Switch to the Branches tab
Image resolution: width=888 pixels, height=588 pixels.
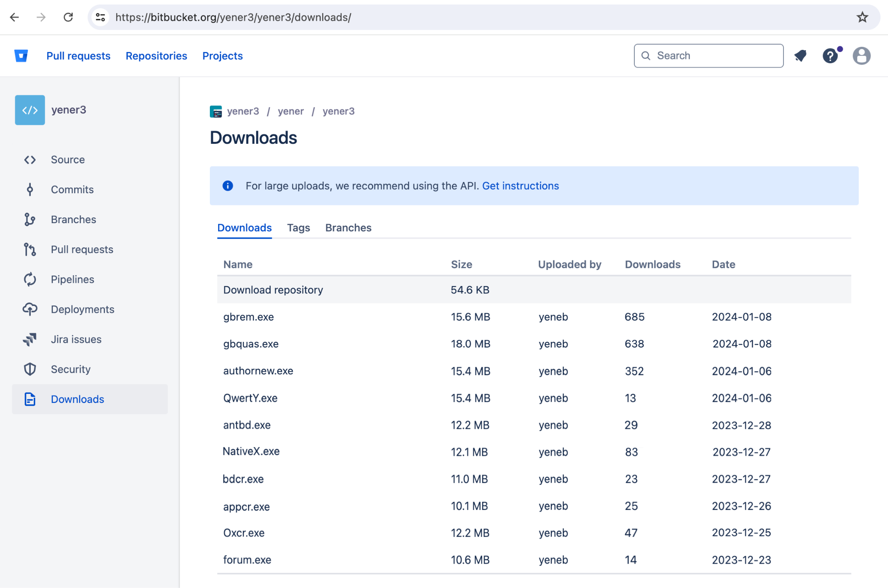tap(347, 228)
